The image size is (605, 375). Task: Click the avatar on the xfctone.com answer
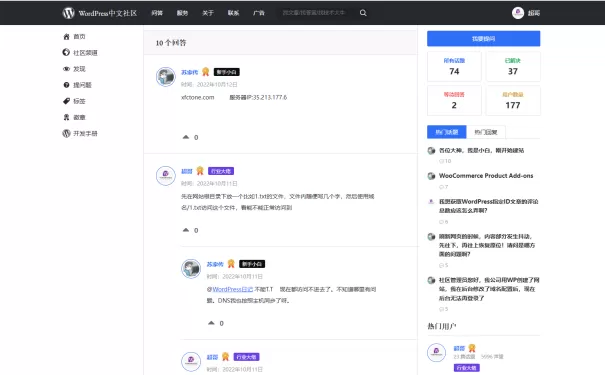[x=166, y=76]
